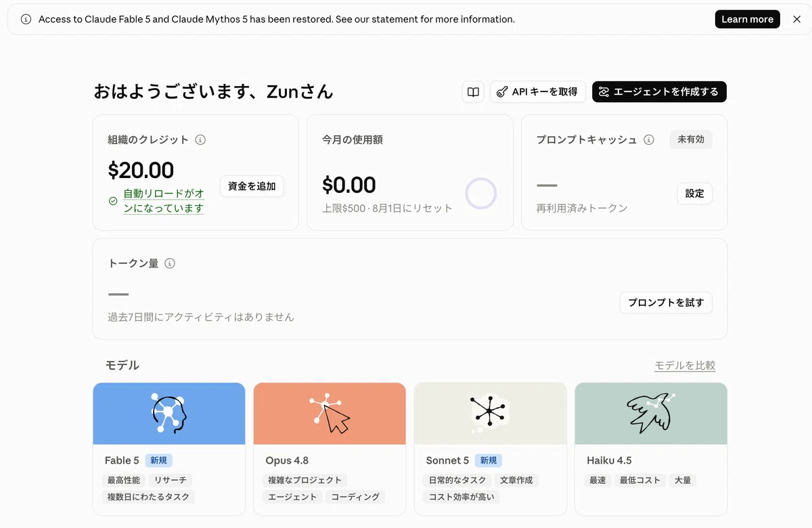Click the Fable 5 head network illustration
The image size is (812, 528).
169,413
